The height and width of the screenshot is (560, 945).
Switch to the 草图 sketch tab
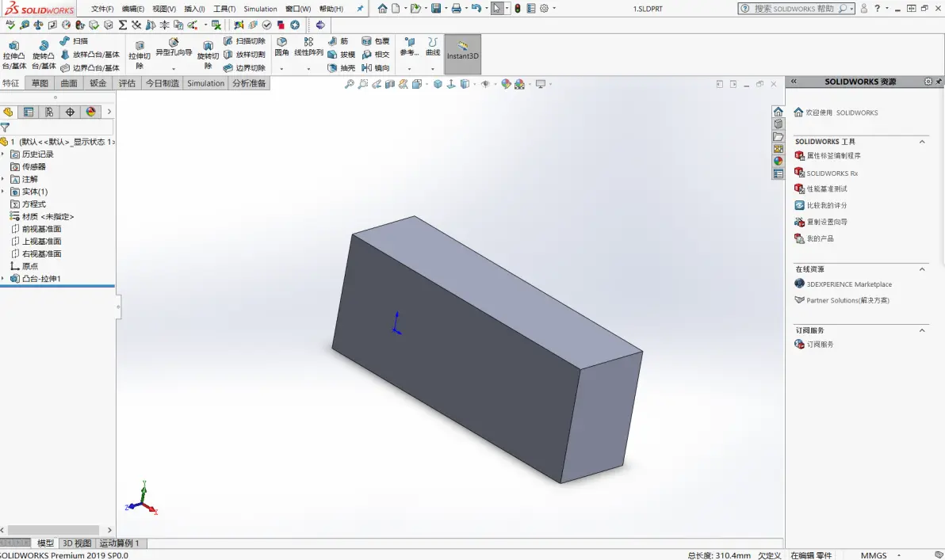[40, 83]
